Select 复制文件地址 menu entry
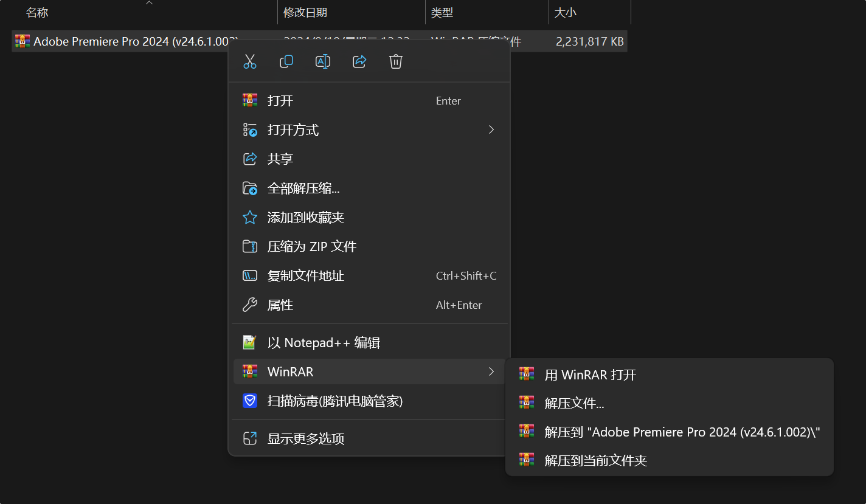The width and height of the screenshot is (866, 504). tap(306, 276)
